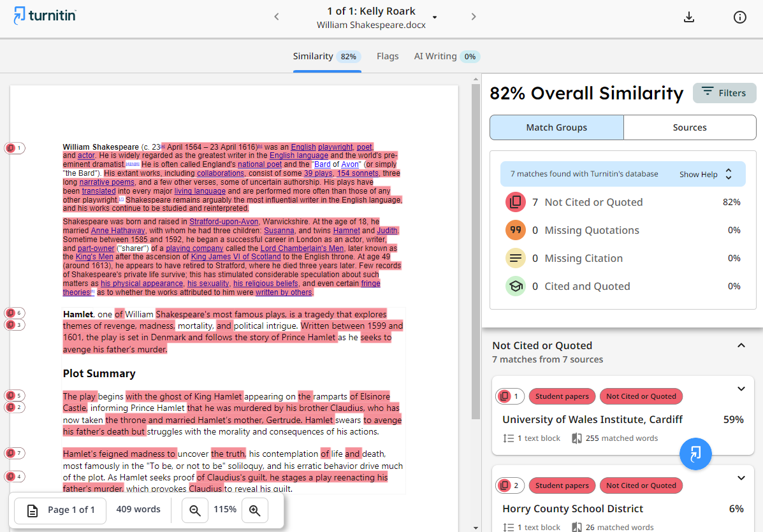
Task: Select match marker 7 in the margin
Action: [x=14, y=453]
